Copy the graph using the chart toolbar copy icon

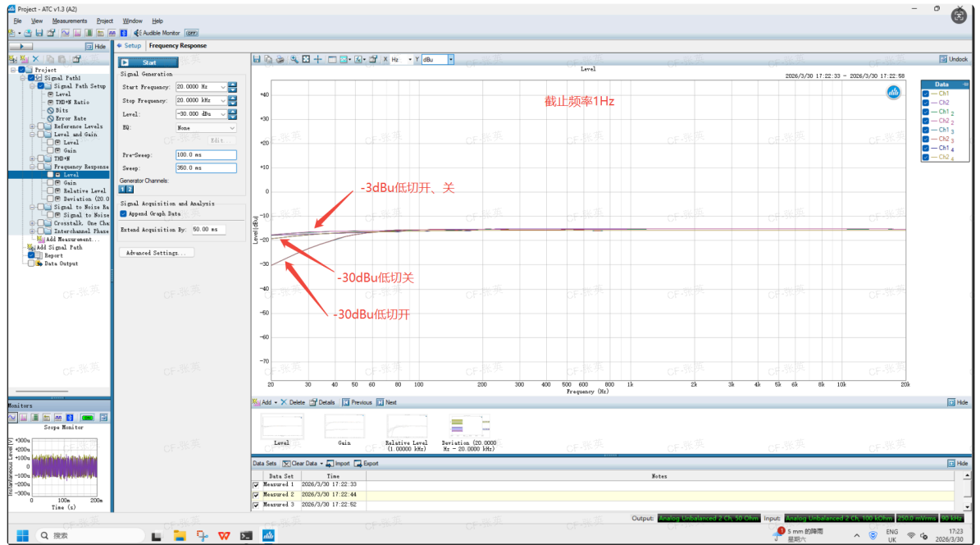coord(268,59)
